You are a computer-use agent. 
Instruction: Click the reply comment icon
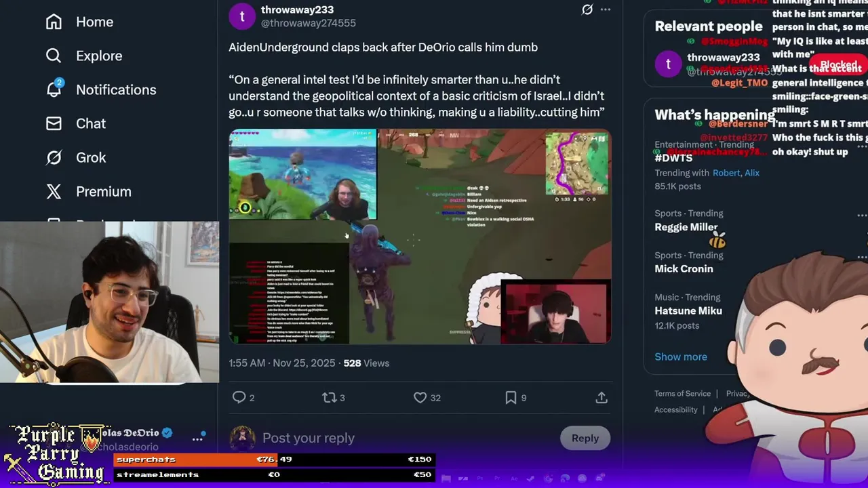[x=239, y=398]
